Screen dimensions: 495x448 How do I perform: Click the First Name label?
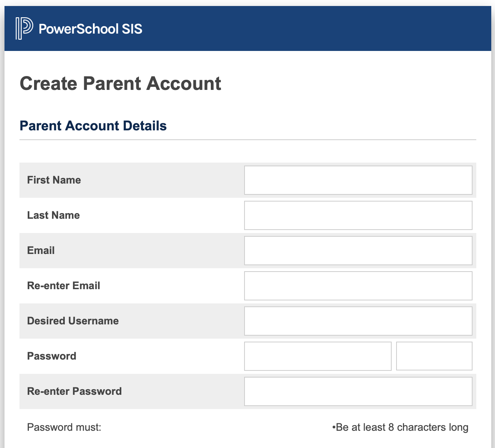pyautogui.click(x=54, y=180)
